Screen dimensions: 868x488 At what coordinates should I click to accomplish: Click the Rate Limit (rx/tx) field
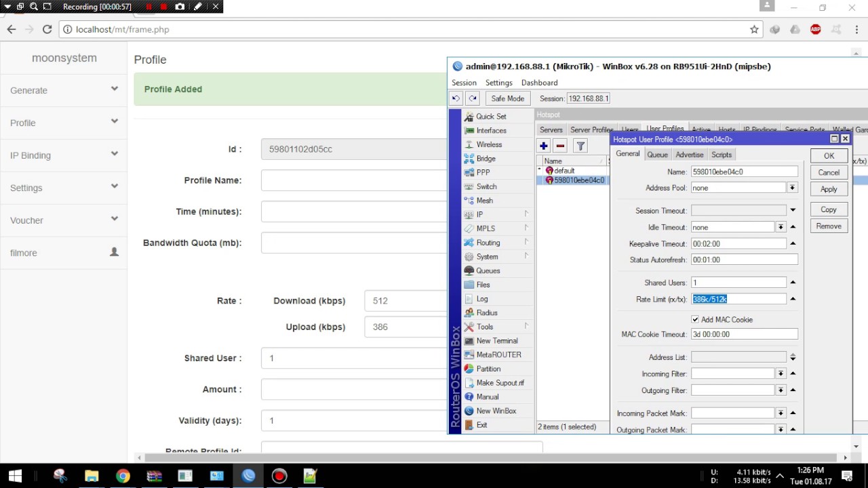coord(738,299)
